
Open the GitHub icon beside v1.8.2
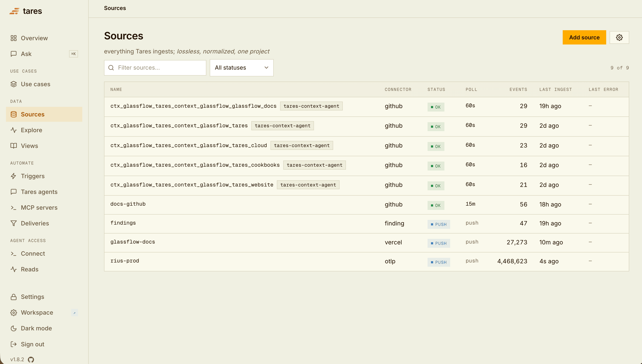tap(31, 360)
